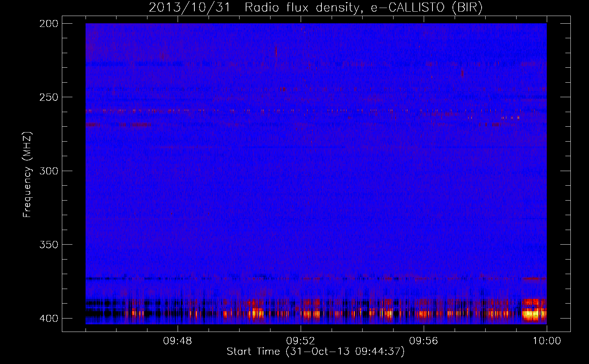Viewport: 589px width, 364px height.
Task: Click the bright yellow burst near 10:00 at 400 MHz
Action: point(534,314)
